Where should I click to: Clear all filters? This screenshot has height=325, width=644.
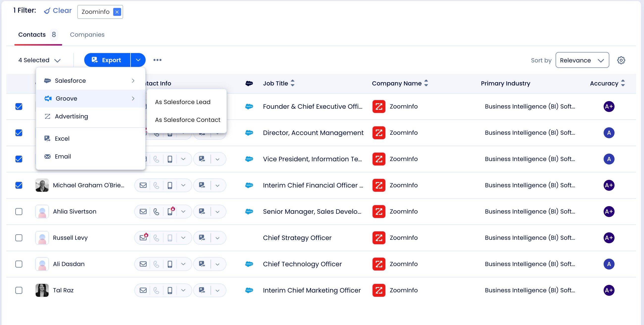(58, 10)
